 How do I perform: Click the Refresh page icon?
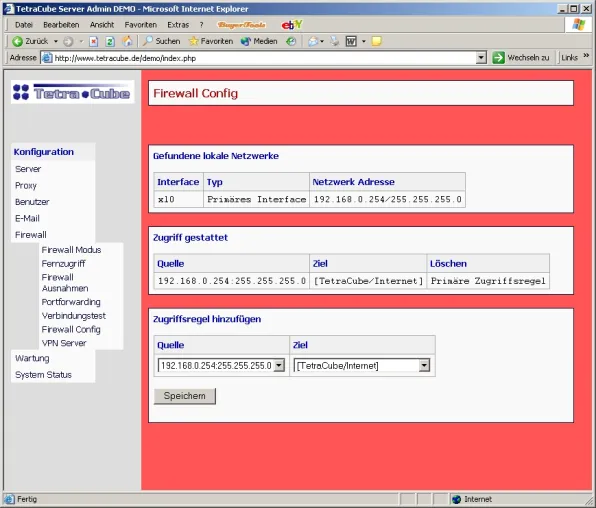coord(110,41)
